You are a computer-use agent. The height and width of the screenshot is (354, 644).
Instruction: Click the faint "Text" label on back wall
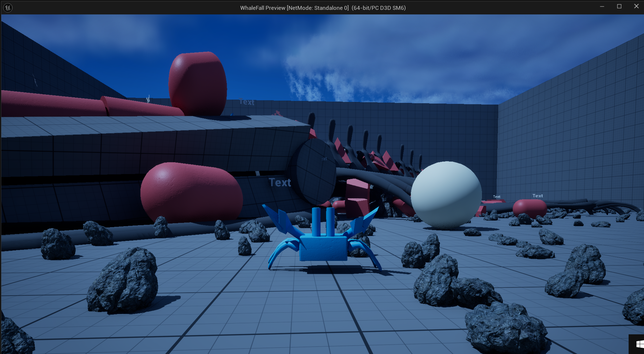tap(247, 102)
